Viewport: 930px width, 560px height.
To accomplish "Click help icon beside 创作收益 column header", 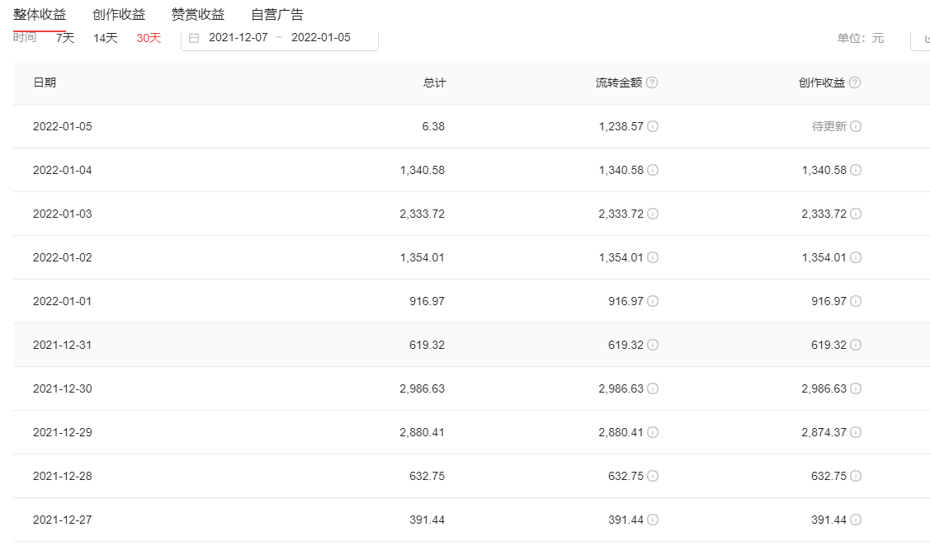I will point(855,82).
